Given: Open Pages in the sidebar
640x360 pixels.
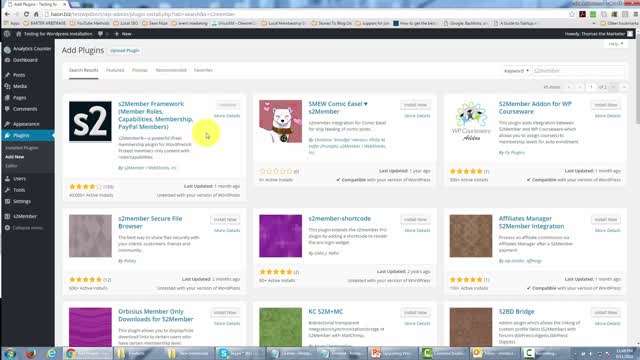Looking at the screenshot, I should pyautogui.click(x=19, y=98).
